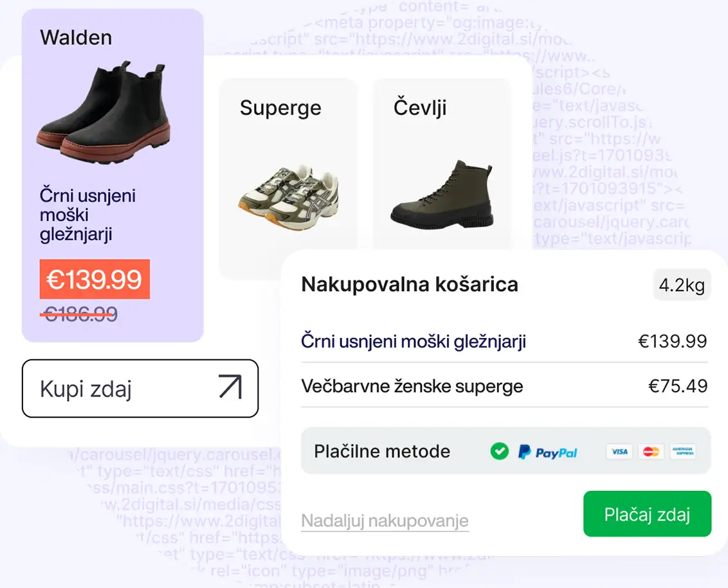Click the Plačilne metode label
Screen dimensions: 728x588
[382, 451]
